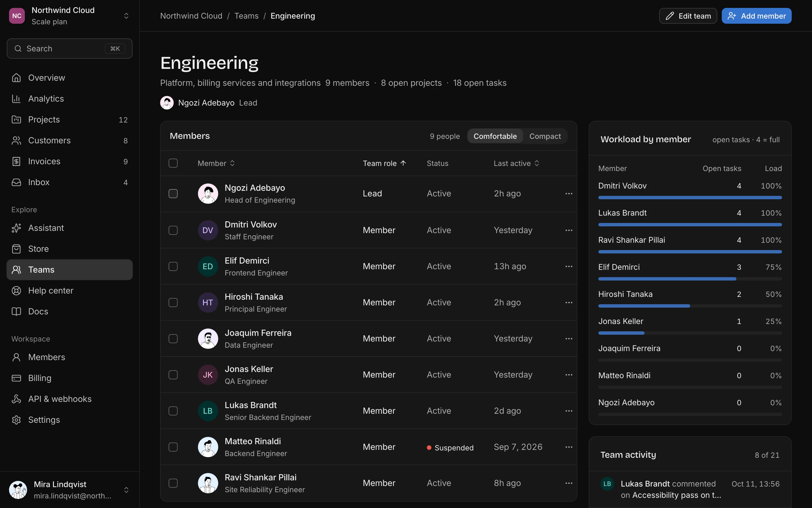The image size is (812, 508).
Task: Click the Edit team button
Action: (688, 16)
